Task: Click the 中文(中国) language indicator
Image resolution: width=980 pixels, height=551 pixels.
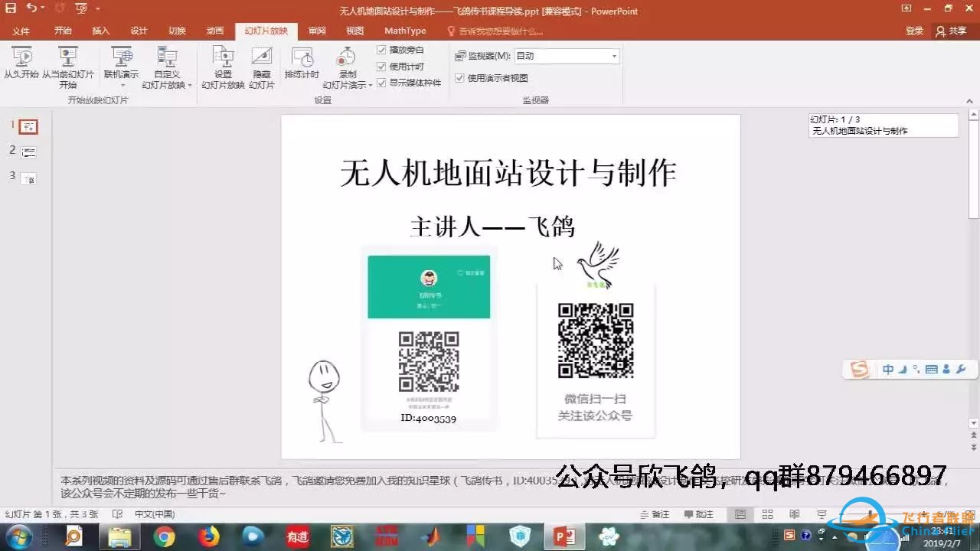Action: (x=155, y=514)
